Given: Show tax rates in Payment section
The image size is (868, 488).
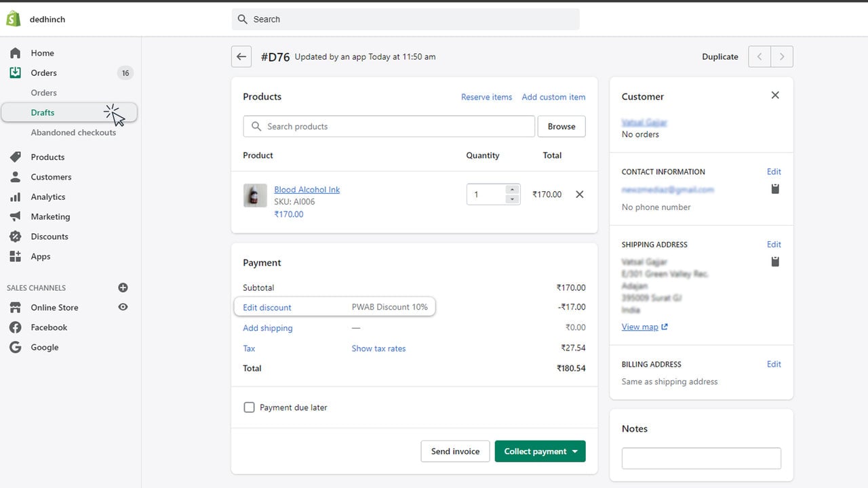Looking at the screenshot, I should tap(378, 348).
